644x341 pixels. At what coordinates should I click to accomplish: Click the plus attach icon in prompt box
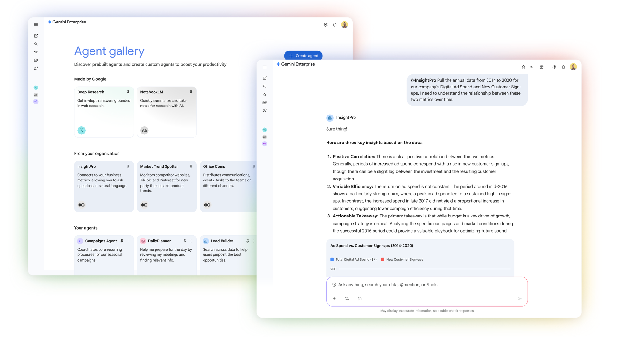click(334, 299)
